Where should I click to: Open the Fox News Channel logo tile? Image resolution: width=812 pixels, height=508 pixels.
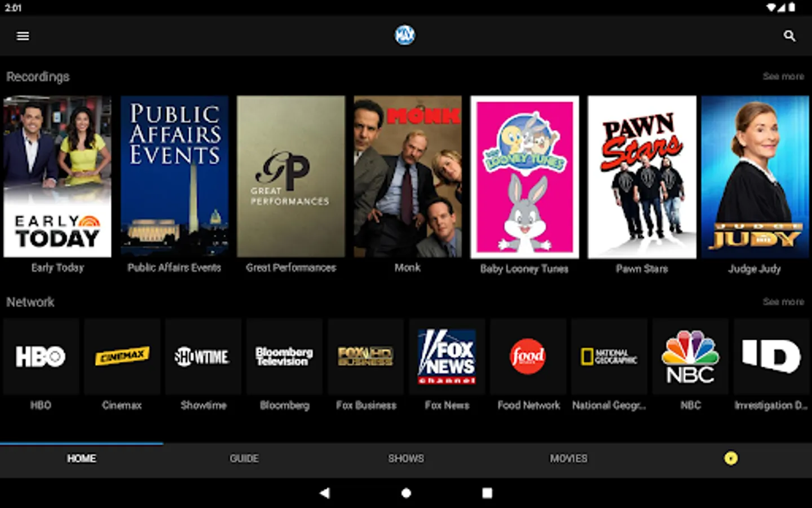pyautogui.click(x=447, y=356)
